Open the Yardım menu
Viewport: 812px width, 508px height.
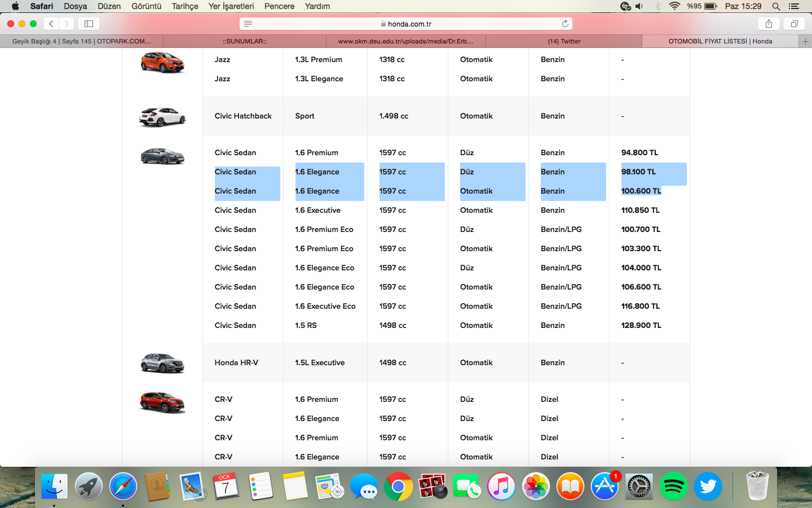[x=317, y=6]
